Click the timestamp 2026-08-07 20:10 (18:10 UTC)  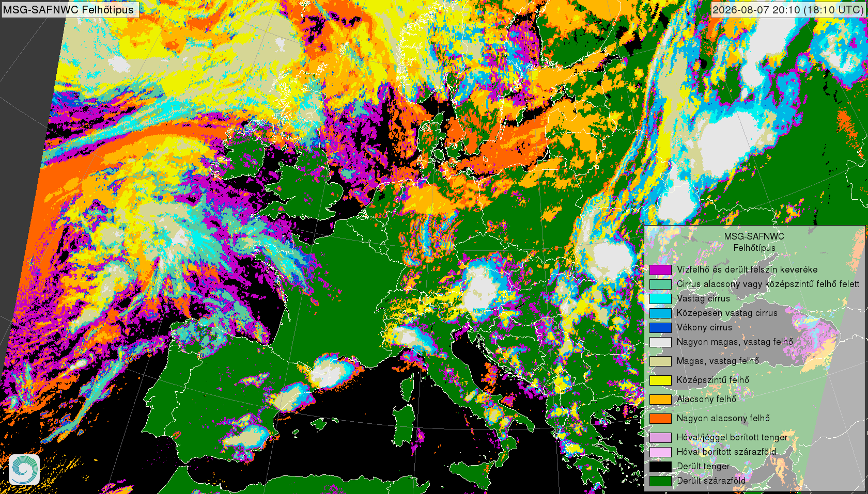(x=788, y=10)
